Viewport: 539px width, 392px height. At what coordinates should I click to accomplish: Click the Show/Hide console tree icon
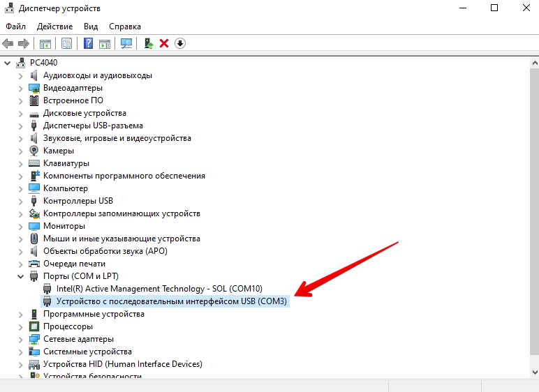pyautogui.click(x=45, y=43)
